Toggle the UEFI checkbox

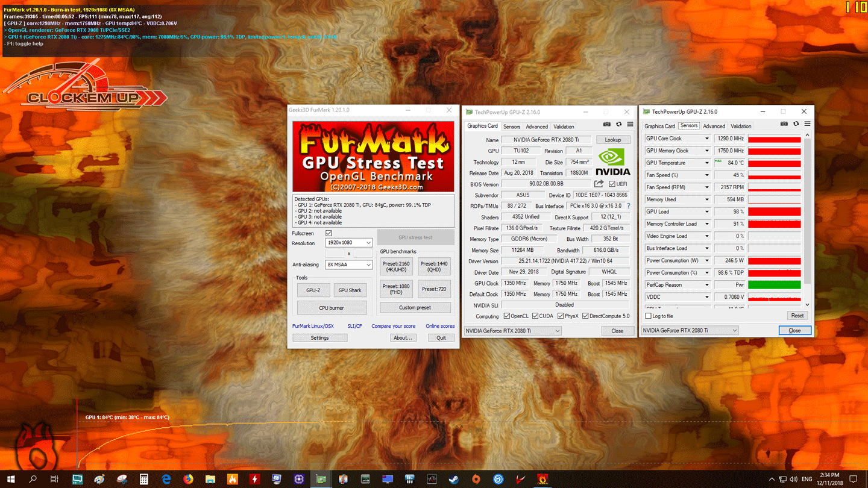point(612,184)
